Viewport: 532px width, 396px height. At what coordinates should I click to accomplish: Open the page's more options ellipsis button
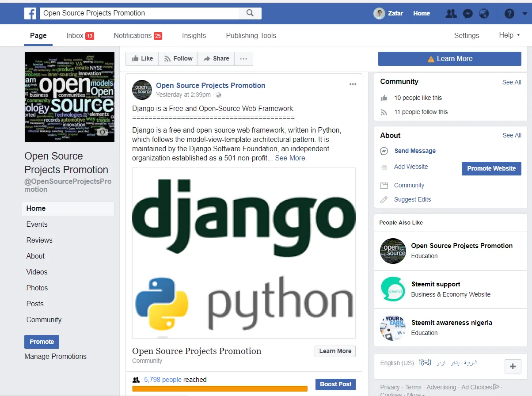pyautogui.click(x=244, y=58)
